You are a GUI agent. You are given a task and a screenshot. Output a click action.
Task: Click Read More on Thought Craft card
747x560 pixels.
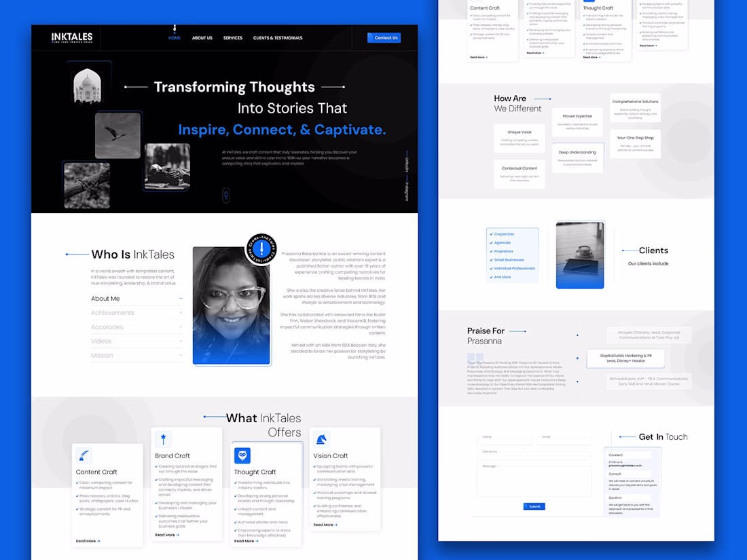[x=246, y=541]
